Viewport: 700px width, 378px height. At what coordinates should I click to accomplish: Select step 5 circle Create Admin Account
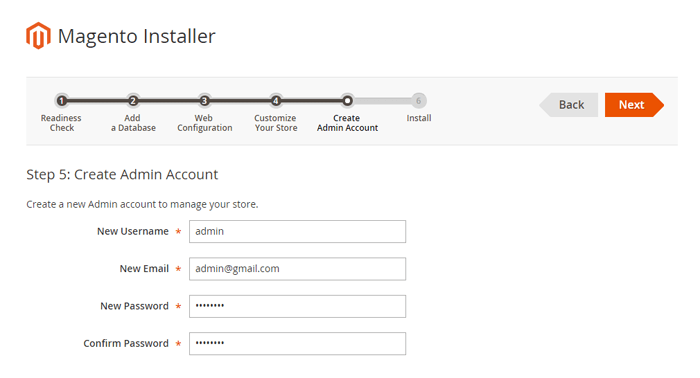347,101
